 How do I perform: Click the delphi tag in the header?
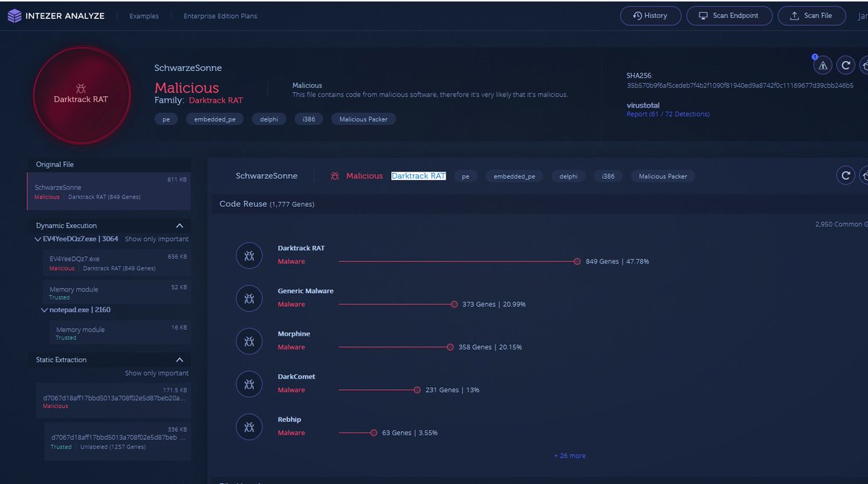(269, 119)
